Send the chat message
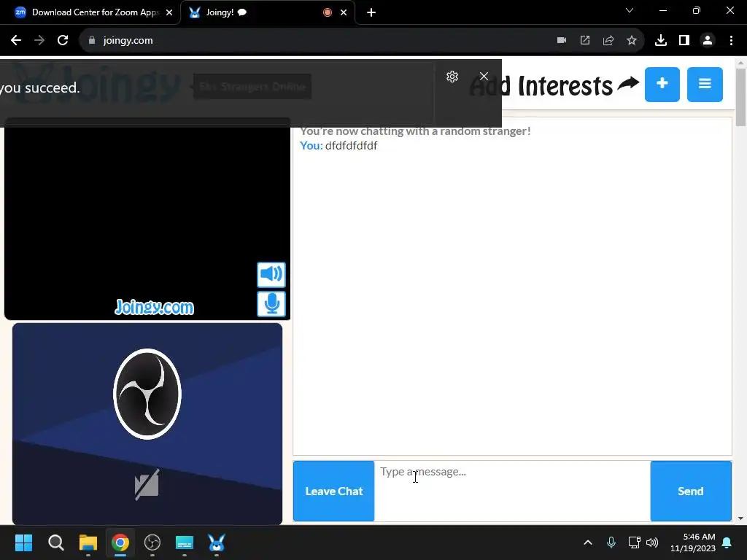Screen dimensions: 747x560 [691, 491]
